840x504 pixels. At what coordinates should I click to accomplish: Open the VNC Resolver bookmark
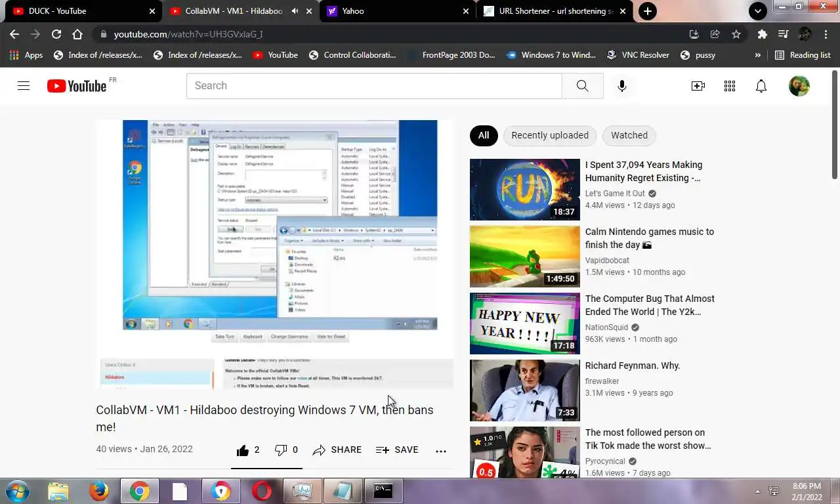(x=638, y=55)
